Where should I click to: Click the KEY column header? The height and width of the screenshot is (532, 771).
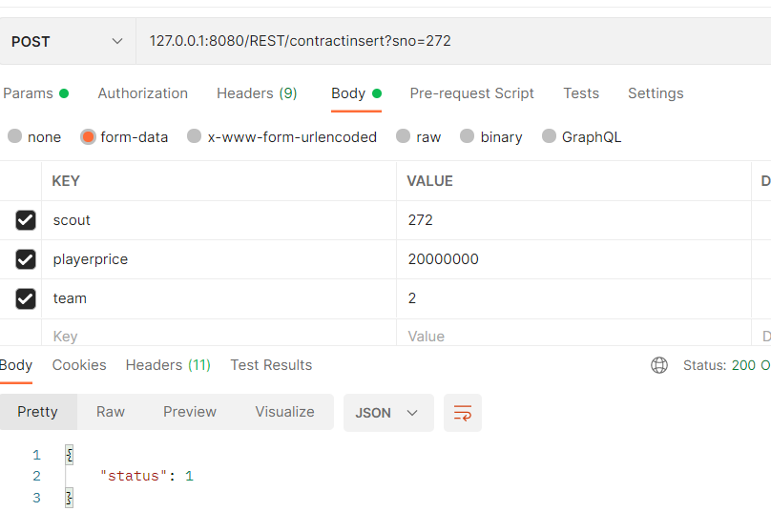pos(66,181)
